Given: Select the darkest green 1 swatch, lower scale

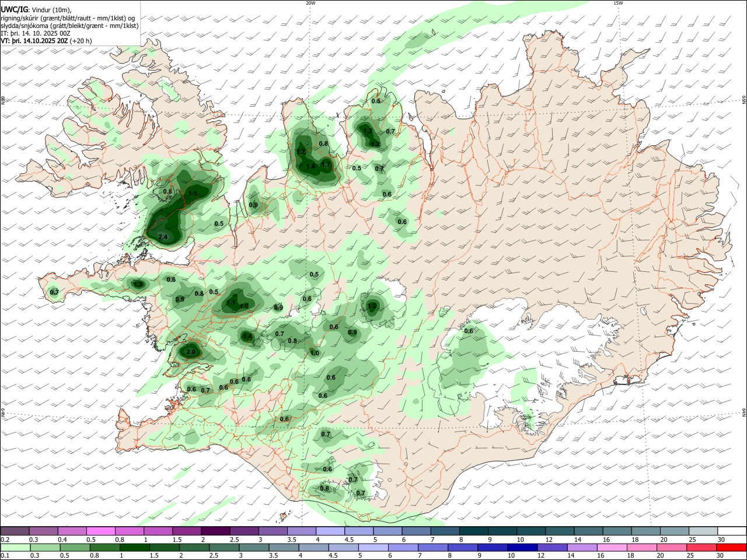Looking at the screenshot, I should [x=134, y=547].
